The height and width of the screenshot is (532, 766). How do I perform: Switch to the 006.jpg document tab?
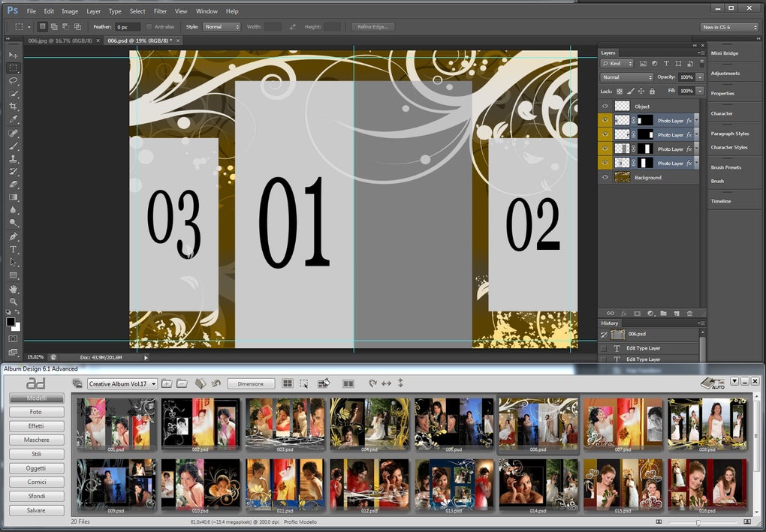[x=59, y=41]
